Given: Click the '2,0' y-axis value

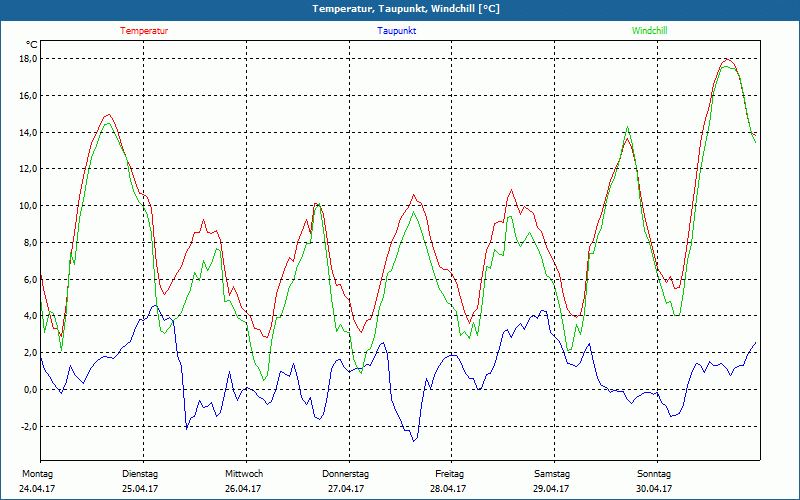Looking at the screenshot, I should (31, 353).
